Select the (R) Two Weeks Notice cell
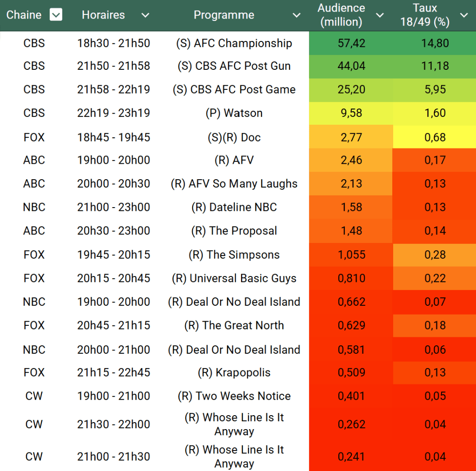 pyautogui.click(x=234, y=396)
